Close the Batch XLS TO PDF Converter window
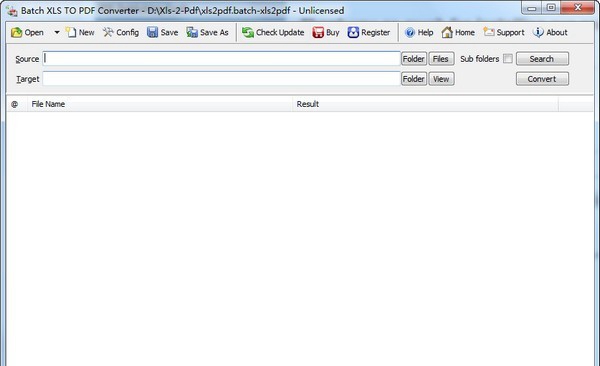 click(577, 8)
